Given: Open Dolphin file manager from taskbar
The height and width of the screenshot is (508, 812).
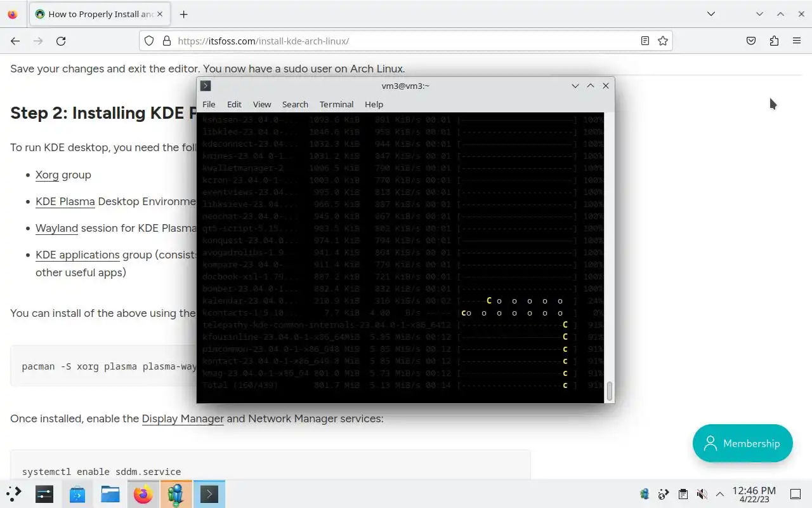Looking at the screenshot, I should 110,493.
